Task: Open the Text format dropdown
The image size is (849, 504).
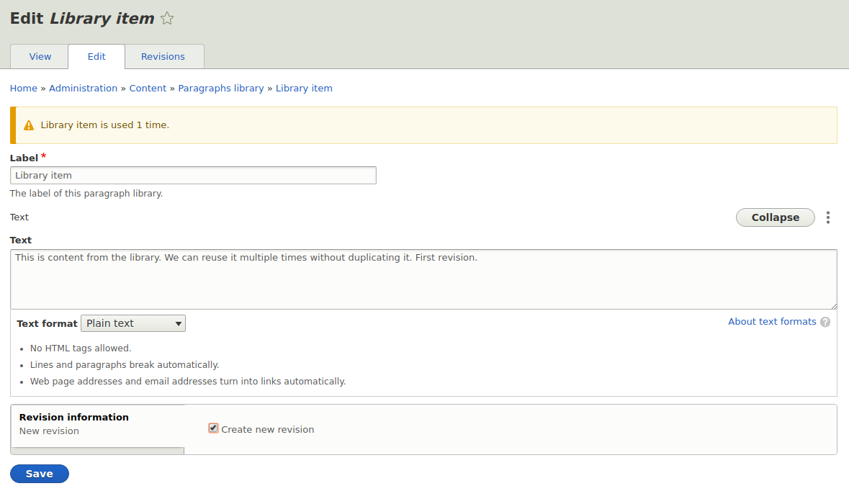Action: pos(132,323)
